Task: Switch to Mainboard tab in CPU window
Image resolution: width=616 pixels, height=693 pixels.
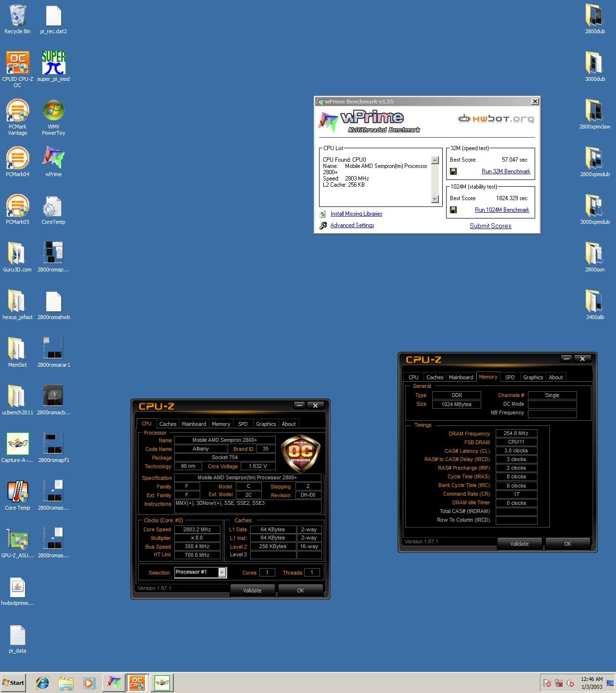Action: coord(194,424)
